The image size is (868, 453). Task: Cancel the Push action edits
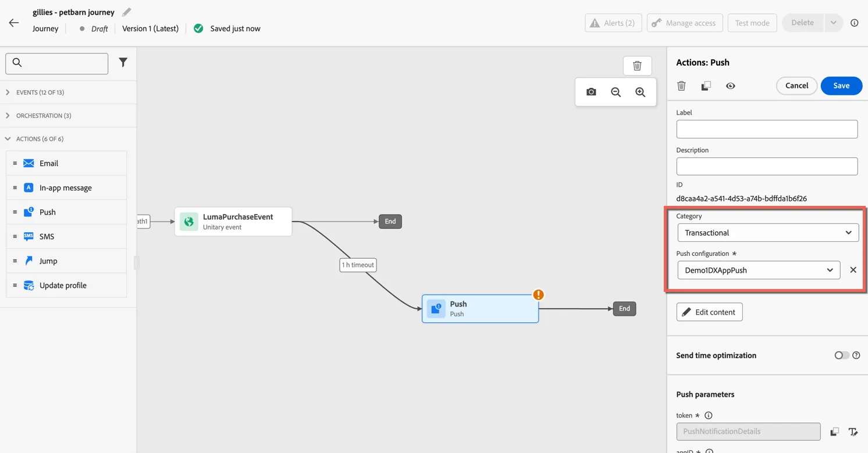tap(796, 85)
